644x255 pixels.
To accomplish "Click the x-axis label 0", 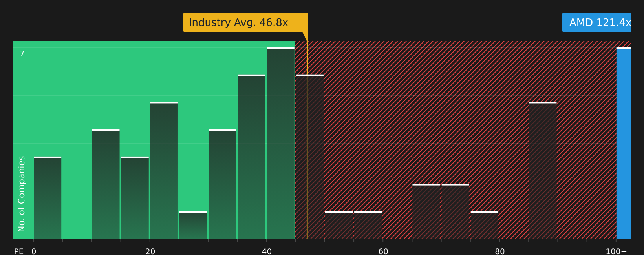I will pos(34,251).
